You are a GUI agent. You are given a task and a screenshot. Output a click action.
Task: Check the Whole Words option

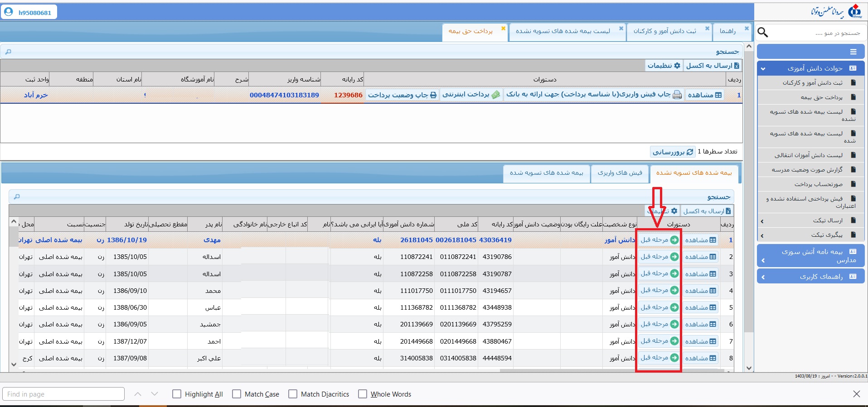pyautogui.click(x=363, y=394)
